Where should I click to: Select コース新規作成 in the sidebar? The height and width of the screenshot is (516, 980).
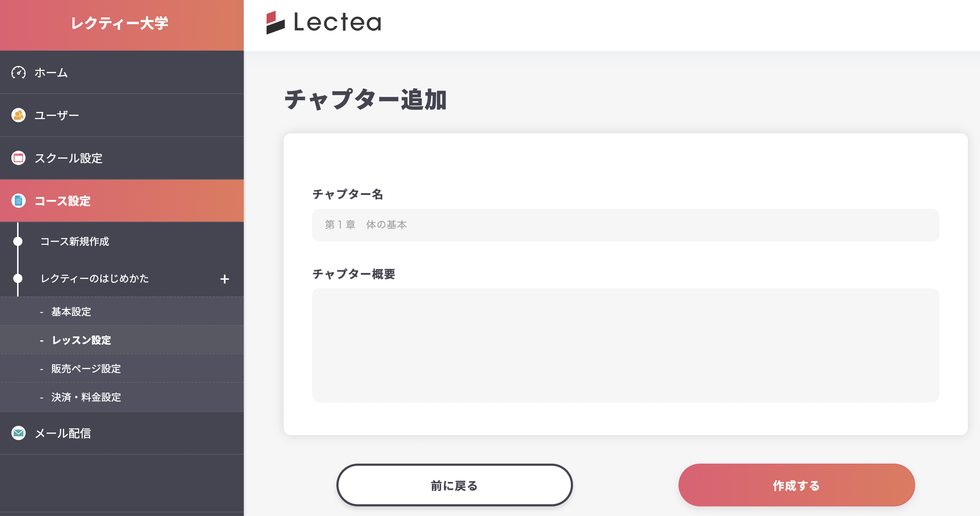pos(75,241)
